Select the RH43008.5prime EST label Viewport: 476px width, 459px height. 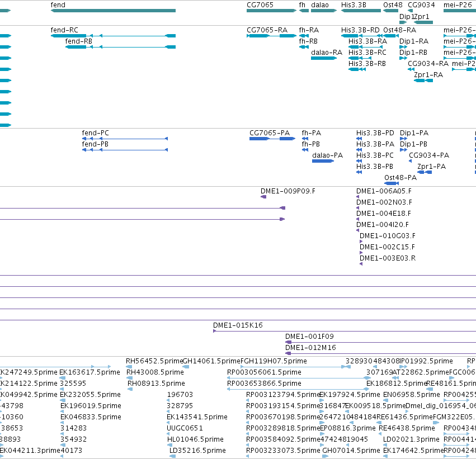[x=155, y=372]
